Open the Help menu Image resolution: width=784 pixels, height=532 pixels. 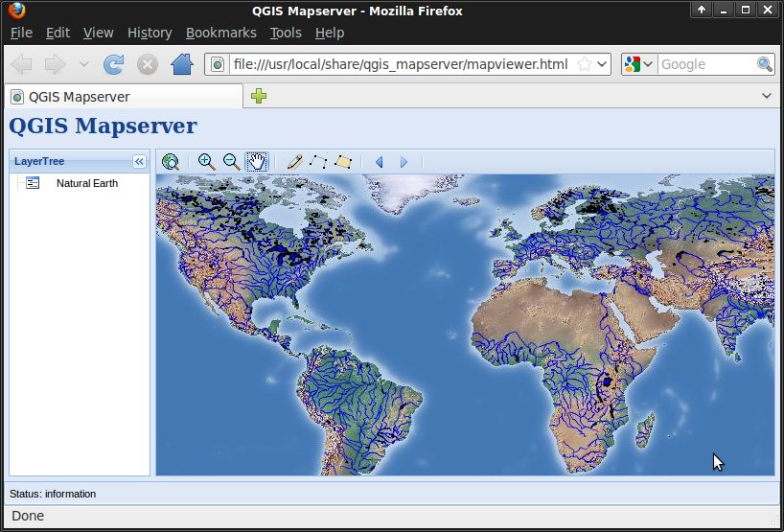330,33
